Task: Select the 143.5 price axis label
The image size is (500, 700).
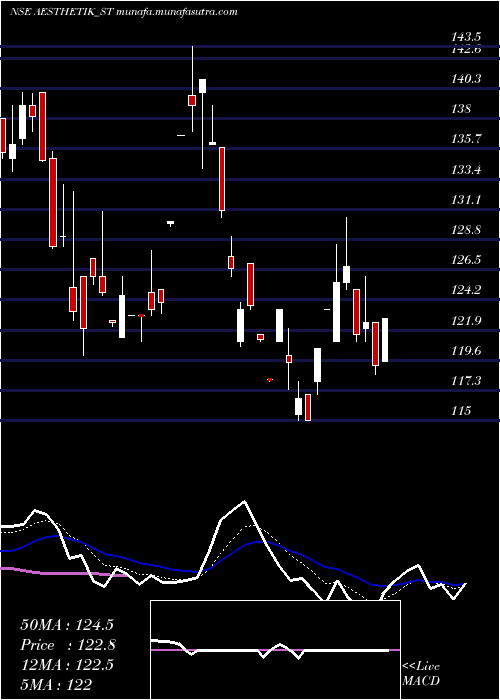Action: (x=466, y=37)
